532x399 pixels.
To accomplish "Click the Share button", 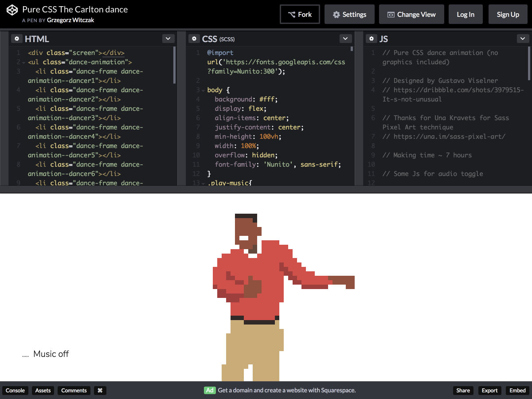I will [x=463, y=391].
